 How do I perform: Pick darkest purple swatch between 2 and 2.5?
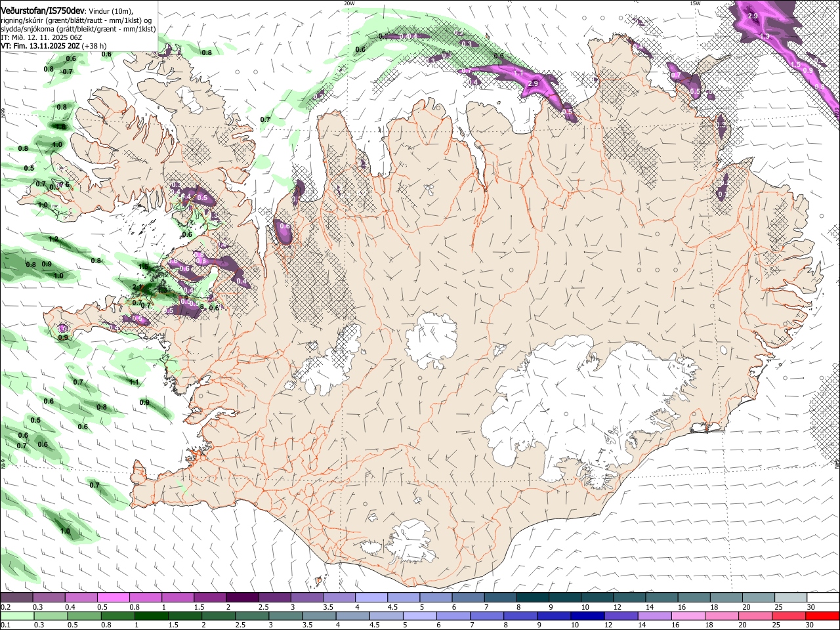242,598
